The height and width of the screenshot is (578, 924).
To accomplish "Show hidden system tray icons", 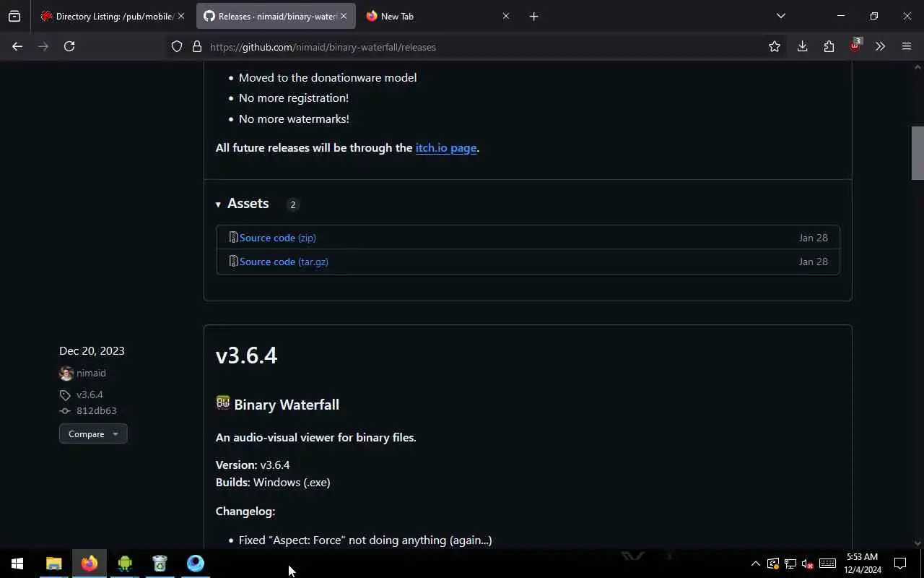I will tap(755, 564).
